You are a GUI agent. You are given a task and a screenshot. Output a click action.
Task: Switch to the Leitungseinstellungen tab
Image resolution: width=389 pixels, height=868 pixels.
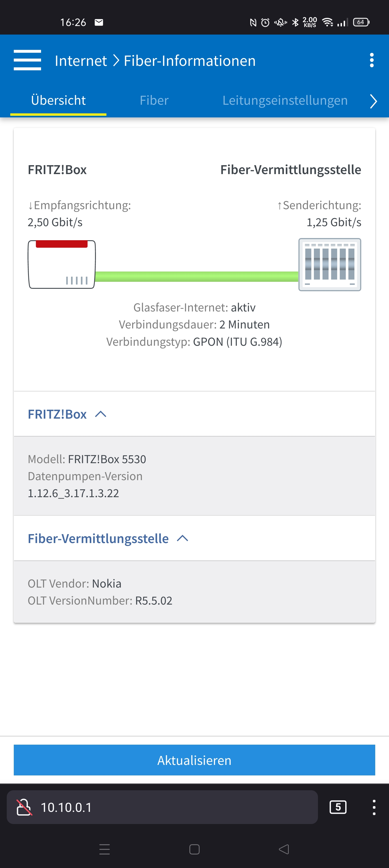point(285,100)
